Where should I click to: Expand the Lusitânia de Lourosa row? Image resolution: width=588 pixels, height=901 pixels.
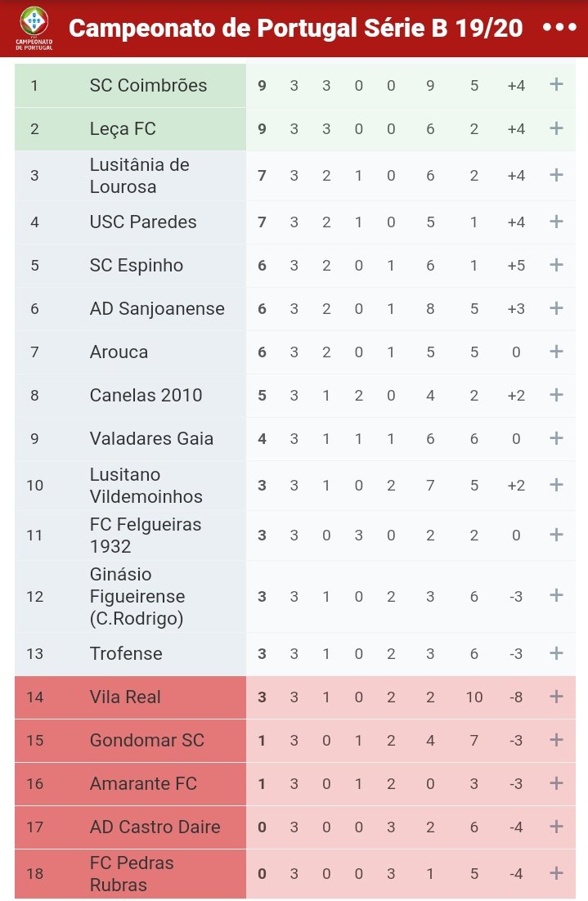tap(556, 175)
